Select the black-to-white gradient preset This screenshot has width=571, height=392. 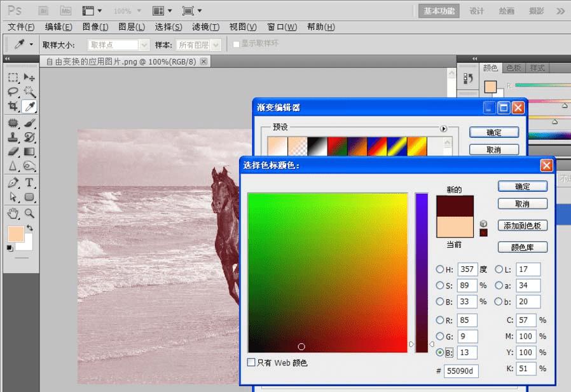317,146
